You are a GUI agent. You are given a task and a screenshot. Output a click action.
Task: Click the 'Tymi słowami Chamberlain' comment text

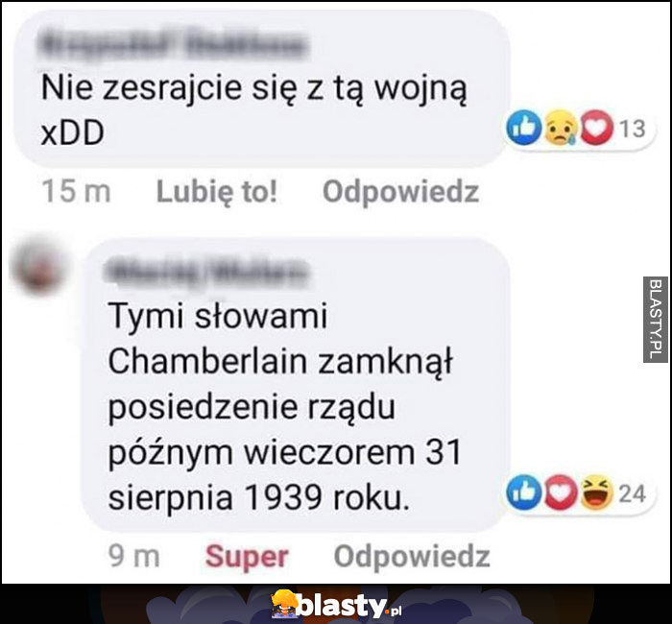pyautogui.click(x=285, y=406)
